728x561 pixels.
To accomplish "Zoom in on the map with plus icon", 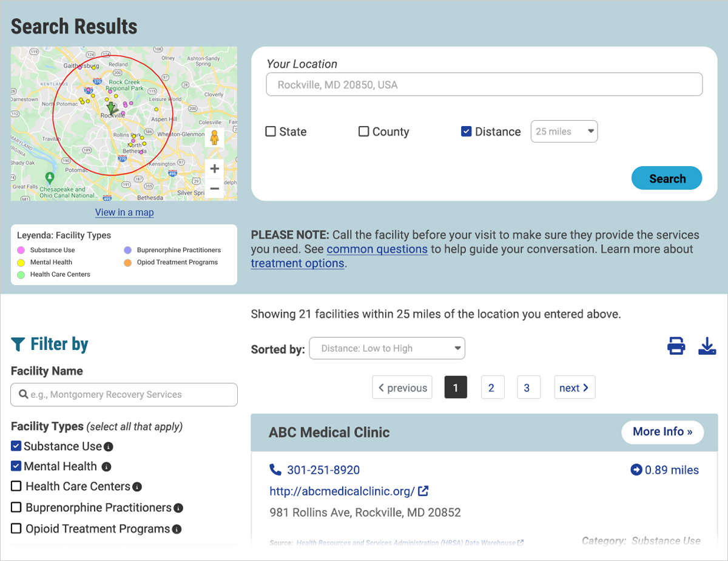I will tap(214, 168).
